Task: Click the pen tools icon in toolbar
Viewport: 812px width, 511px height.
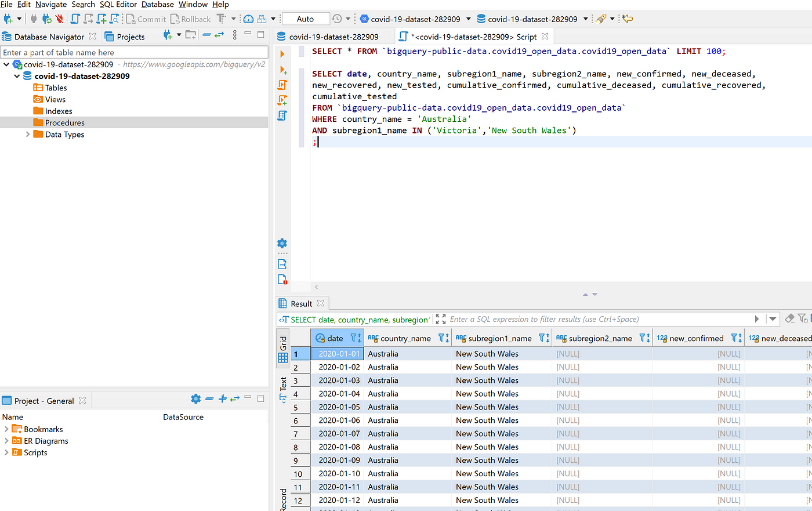Action: (x=601, y=19)
